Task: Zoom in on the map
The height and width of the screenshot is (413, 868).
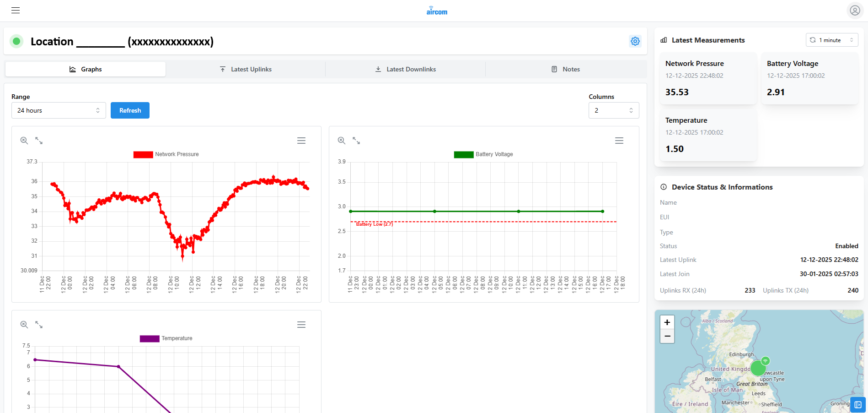Action: tap(667, 322)
